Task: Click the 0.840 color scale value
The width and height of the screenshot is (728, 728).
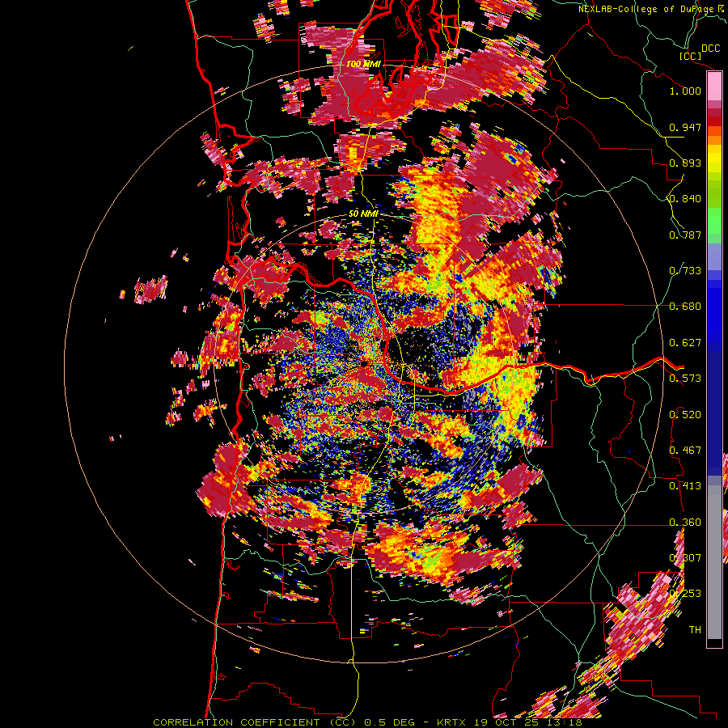Action: [x=685, y=199]
